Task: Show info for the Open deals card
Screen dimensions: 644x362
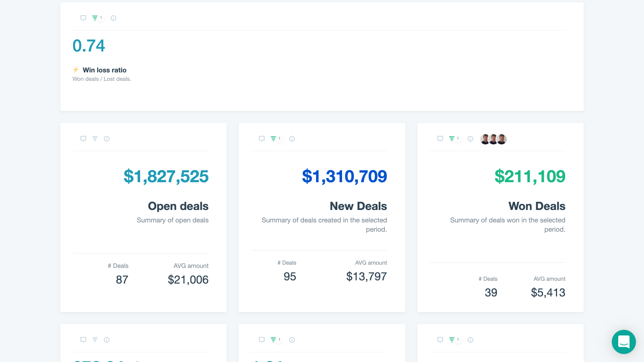Action: [x=107, y=139]
